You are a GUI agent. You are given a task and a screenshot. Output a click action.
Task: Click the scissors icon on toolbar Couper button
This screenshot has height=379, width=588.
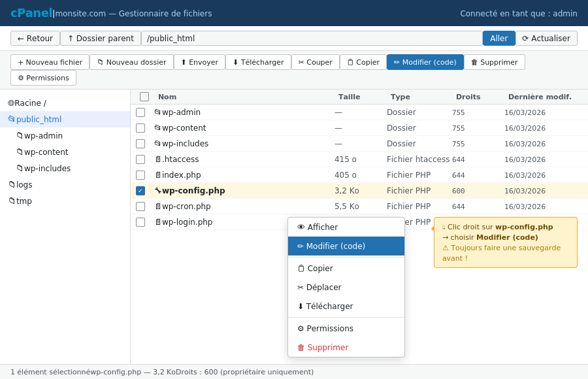(301, 62)
